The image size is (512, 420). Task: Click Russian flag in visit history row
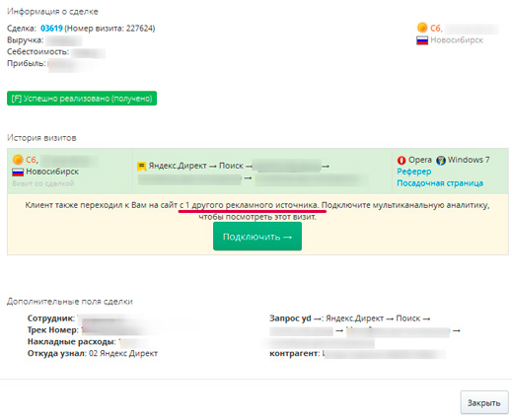click(x=18, y=172)
